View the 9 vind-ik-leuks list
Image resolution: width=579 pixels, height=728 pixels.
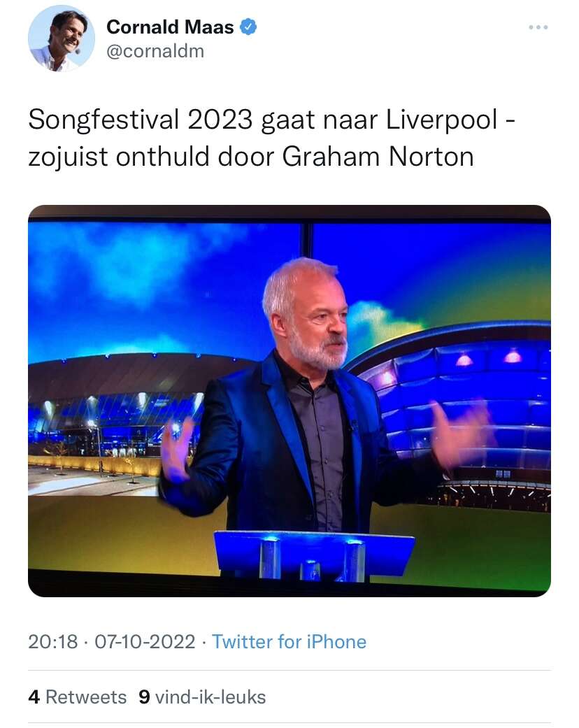point(202,697)
